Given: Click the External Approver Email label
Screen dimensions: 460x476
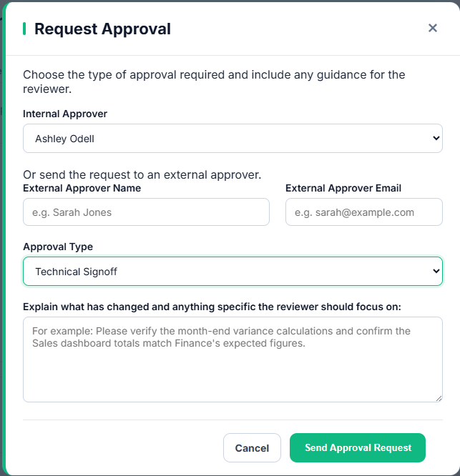Looking at the screenshot, I should coord(343,188).
